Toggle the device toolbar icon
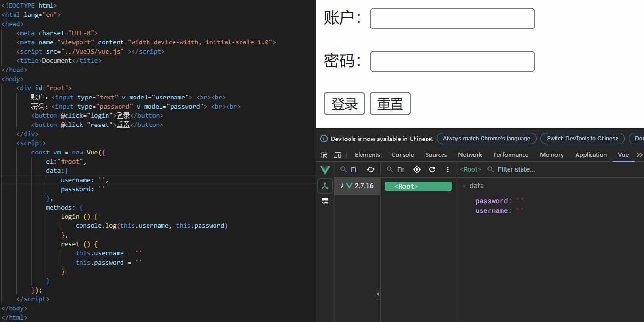Screen dimensions: 644x322 pyautogui.click(x=337, y=155)
